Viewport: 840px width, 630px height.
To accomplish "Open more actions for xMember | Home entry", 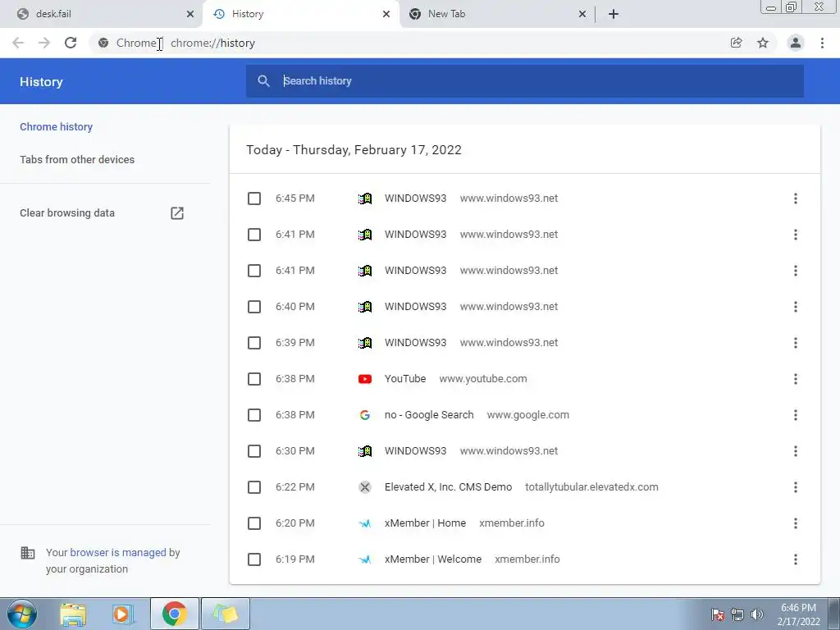I will coord(796,523).
